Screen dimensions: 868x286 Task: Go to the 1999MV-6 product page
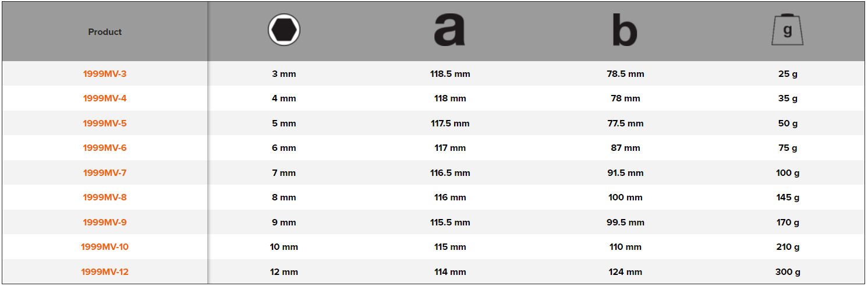pyautogui.click(x=105, y=148)
